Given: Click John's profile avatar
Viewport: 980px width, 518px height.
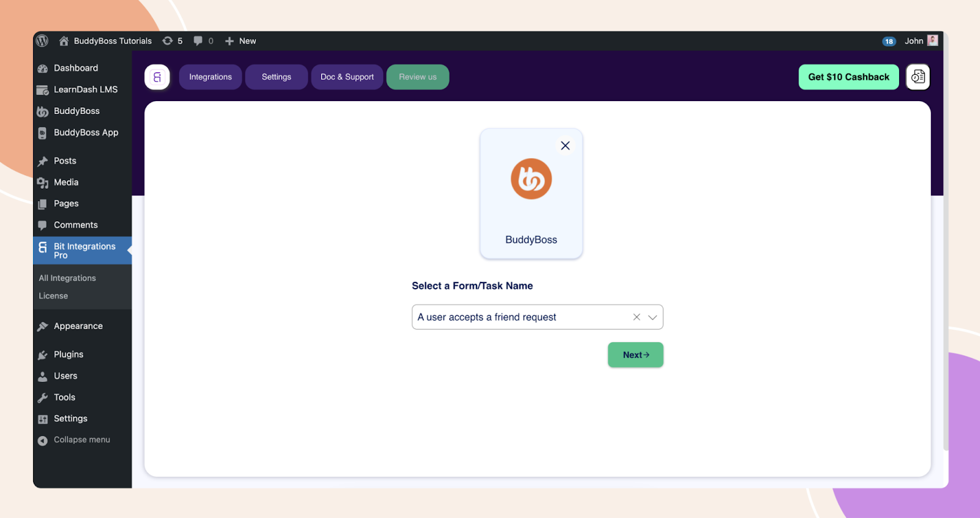Looking at the screenshot, I should click(x=933, y=40).
